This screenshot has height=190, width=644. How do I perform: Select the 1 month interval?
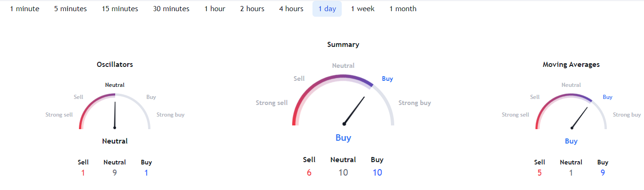[x=403, y=9]
